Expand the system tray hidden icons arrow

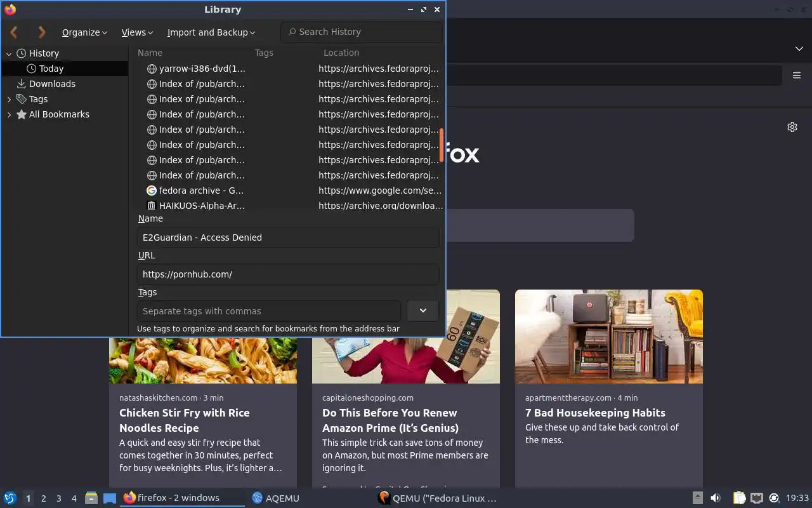[697, 498]
